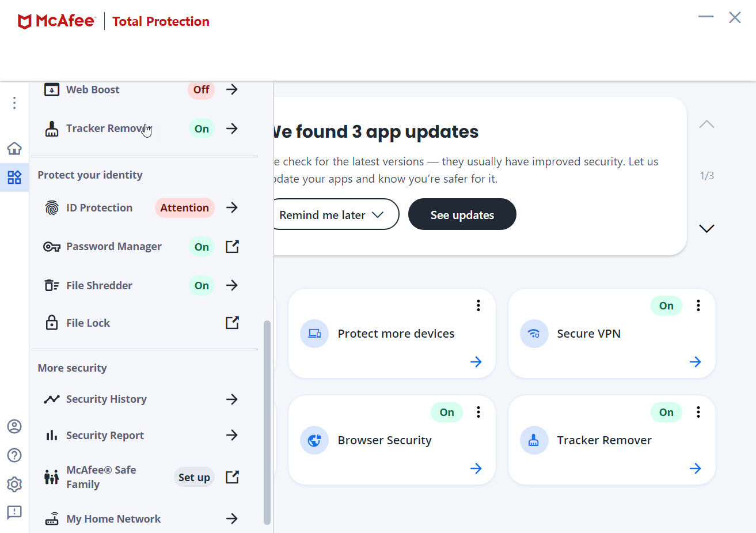Image resolution: width=756 pixels, height=533 pixels.
Task: Click the Browser Security On status badge
Action: 447,413
